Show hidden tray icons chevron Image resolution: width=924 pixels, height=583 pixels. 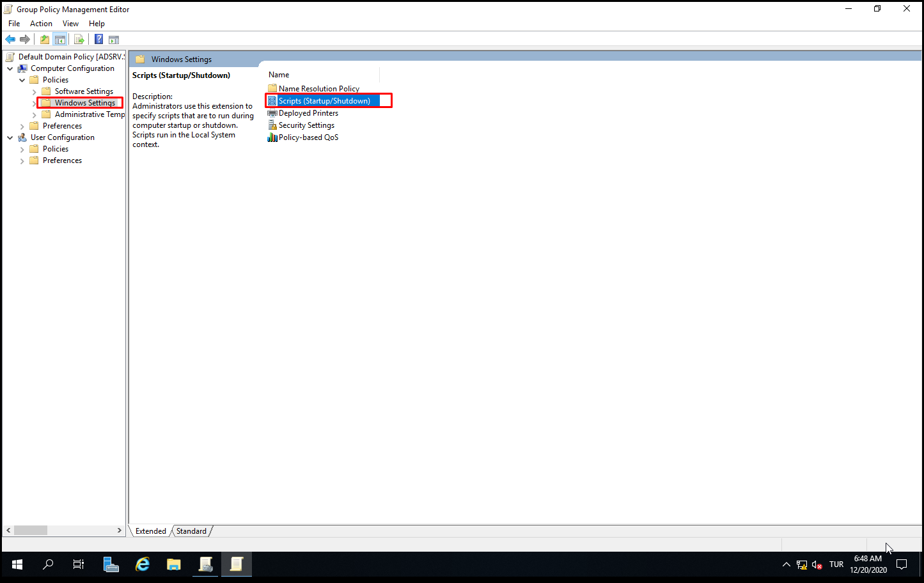tap(787, 564)
